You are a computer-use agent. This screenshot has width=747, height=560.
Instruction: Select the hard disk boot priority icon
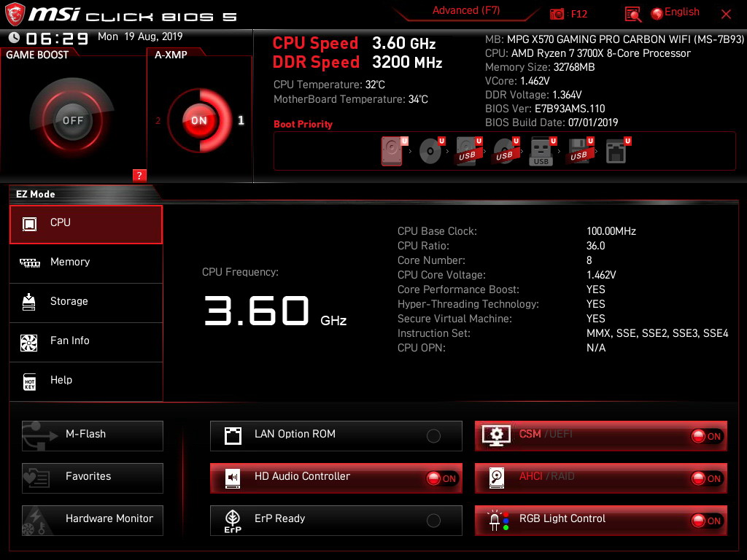392,152
